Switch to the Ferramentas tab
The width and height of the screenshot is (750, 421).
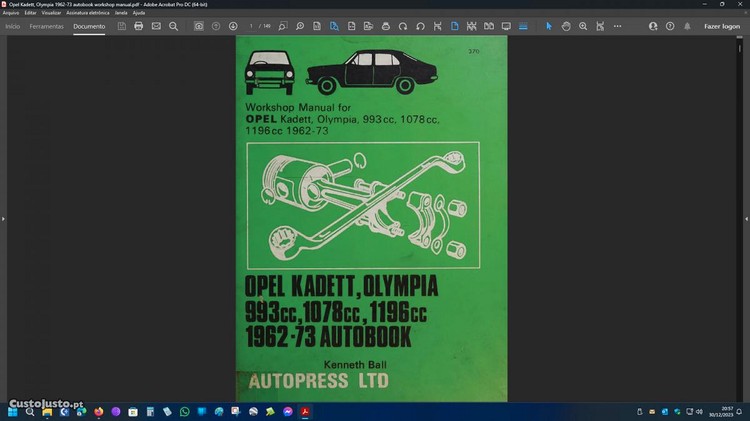click(x=47, y=26)
